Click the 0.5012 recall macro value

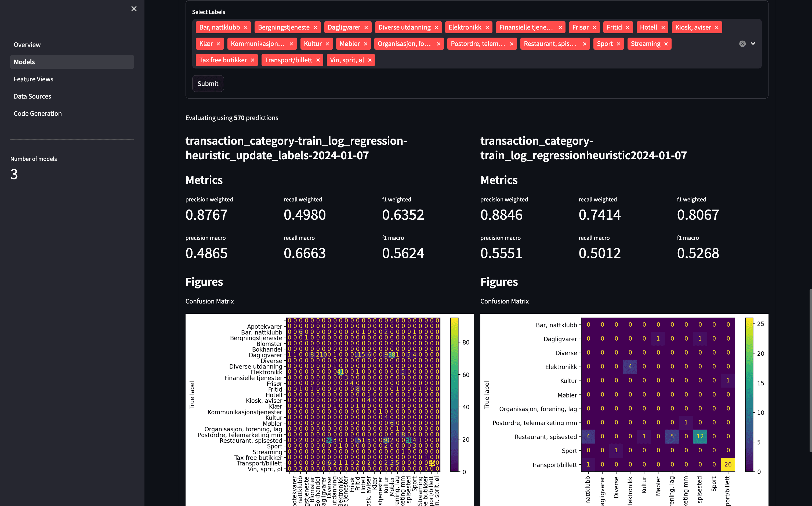point(600,253)
